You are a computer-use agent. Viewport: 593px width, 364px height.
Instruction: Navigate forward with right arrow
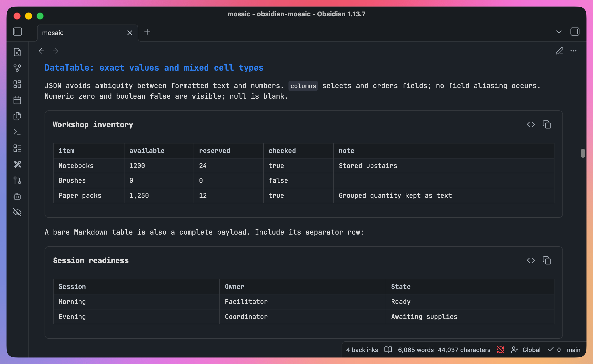(56, 51)
